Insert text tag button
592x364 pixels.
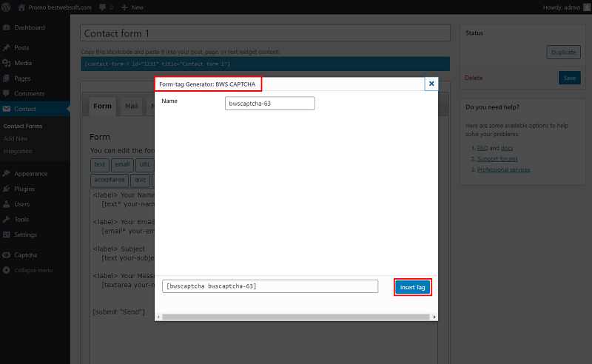(100, 165)
